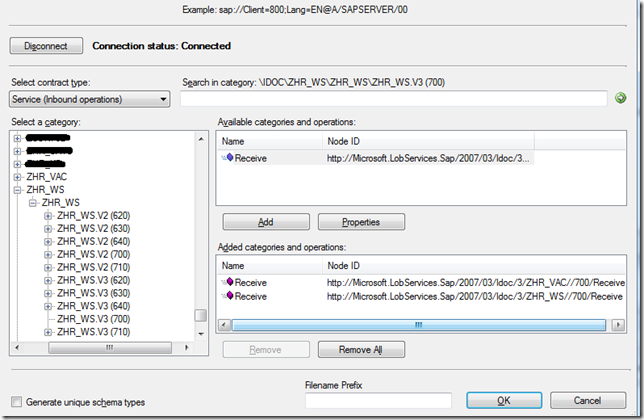Select the ZHR_VAC Receive icon in added operations
Viewport: 644px width, 420px height.
click(x=228, y=282)
